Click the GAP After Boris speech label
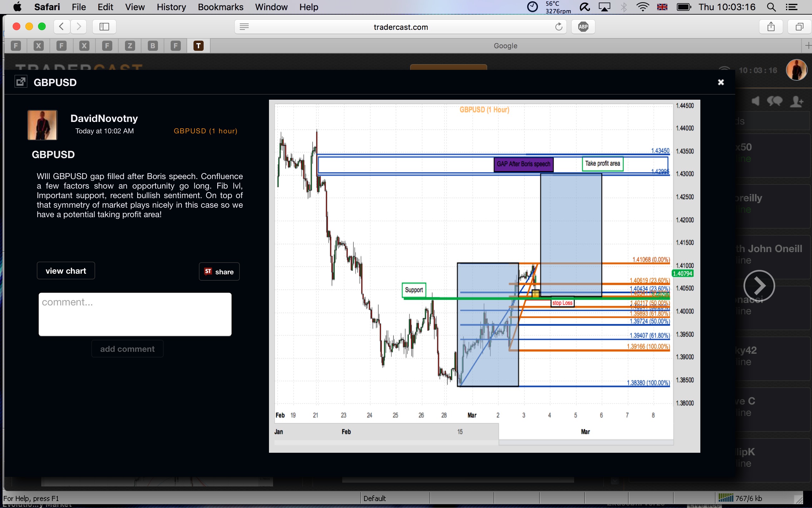Screen dimensions: 812x508 (x=523, y=164)
